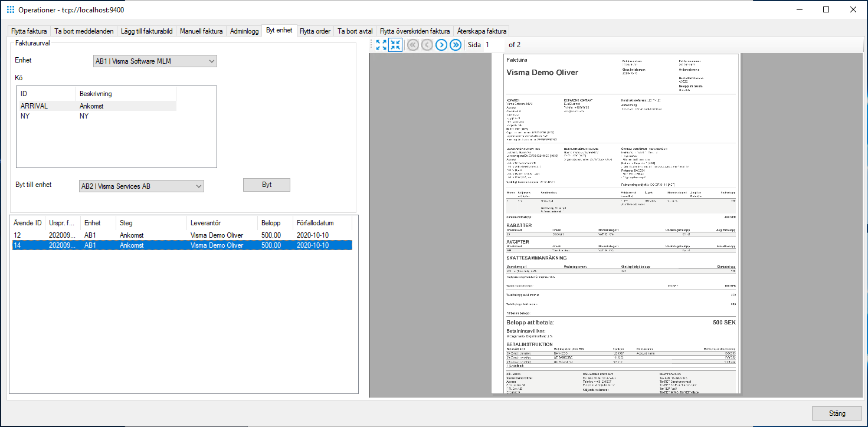Viewport: 868px width, 427px height.
Task: Click the Byt button
Action: coord(266,185)
